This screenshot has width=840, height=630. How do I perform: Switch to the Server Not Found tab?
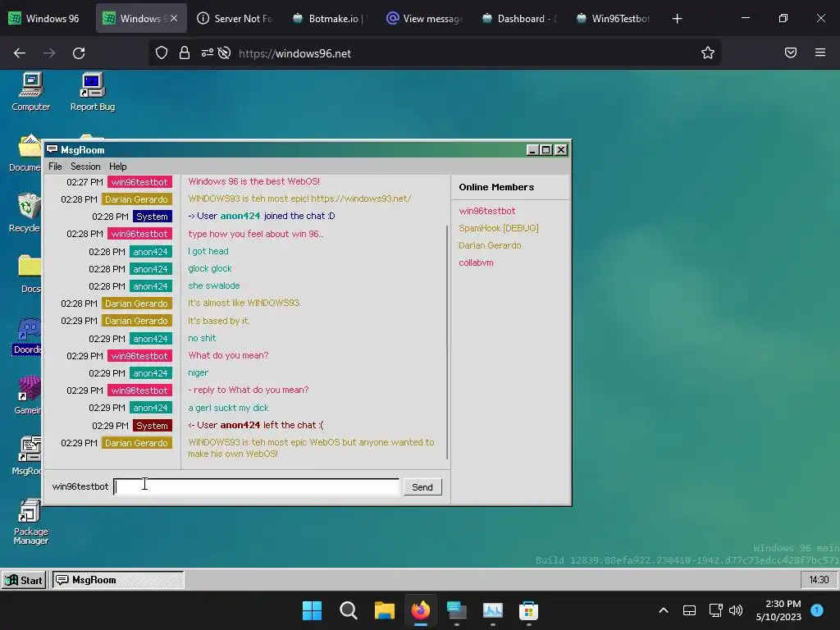(235, 19)
